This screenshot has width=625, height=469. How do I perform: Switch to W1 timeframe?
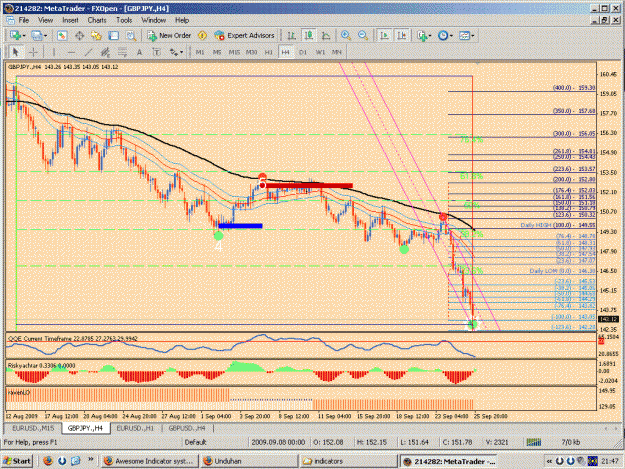320,52
